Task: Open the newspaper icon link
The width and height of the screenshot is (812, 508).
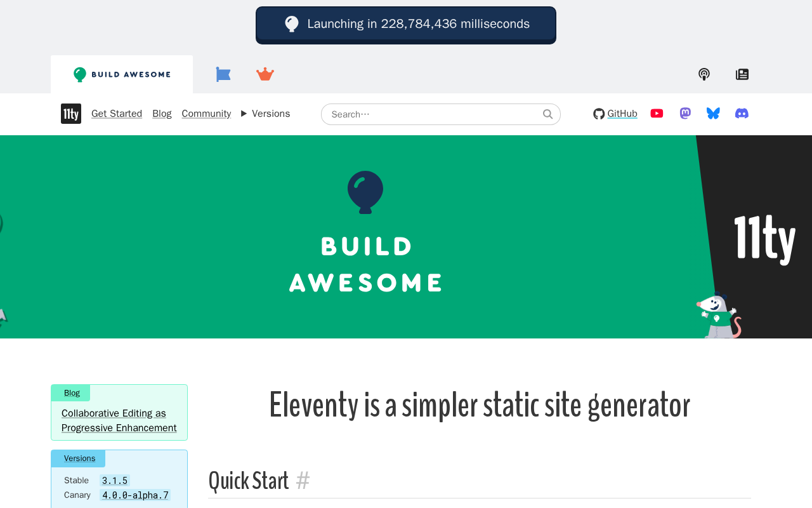Action: click(742, 74)
